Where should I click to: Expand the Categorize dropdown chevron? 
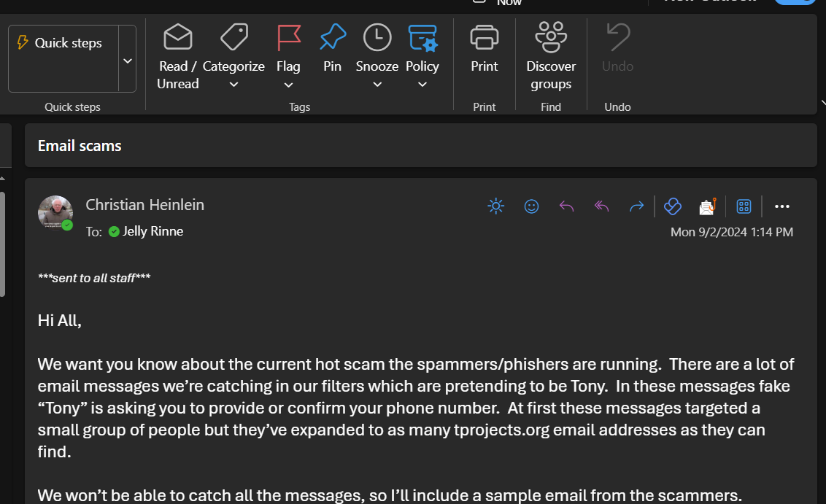pos(234,85)
